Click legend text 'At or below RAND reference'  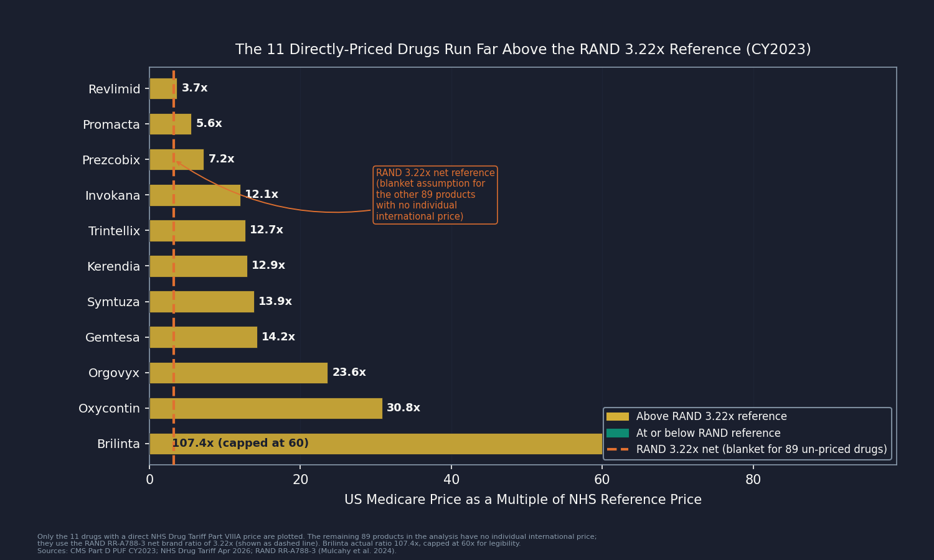point(709,433)
